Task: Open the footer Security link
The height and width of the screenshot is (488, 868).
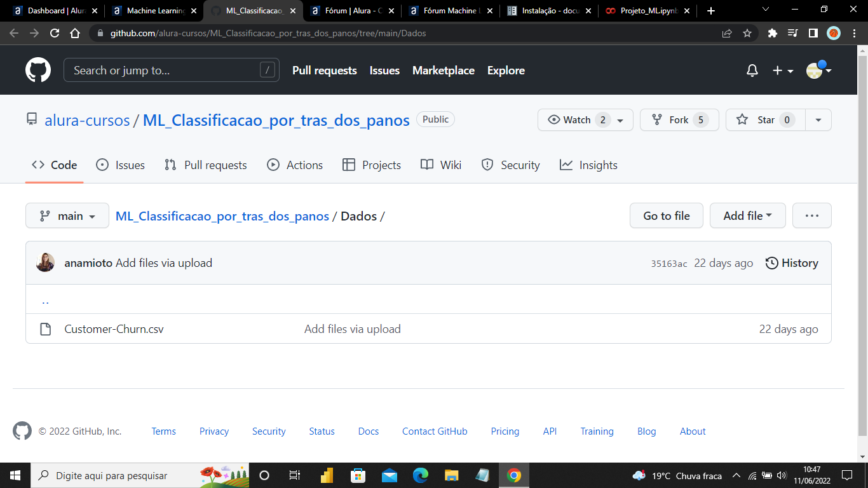Action: coord(269,431)
